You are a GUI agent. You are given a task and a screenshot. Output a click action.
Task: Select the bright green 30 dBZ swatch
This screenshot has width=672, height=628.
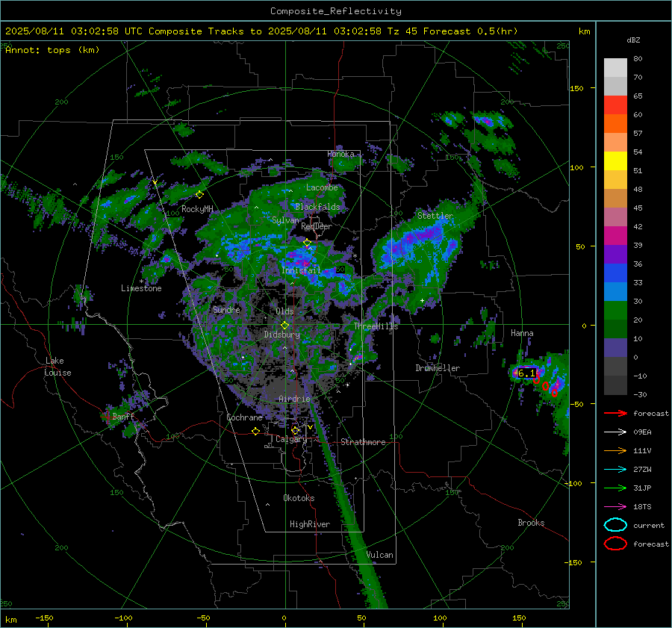(x=615, y=310)
